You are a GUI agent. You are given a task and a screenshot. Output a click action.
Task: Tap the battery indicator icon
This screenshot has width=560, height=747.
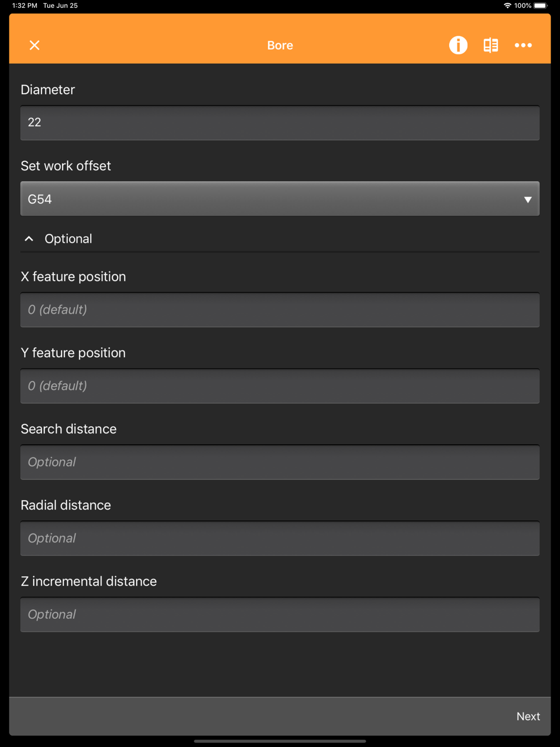540,6
